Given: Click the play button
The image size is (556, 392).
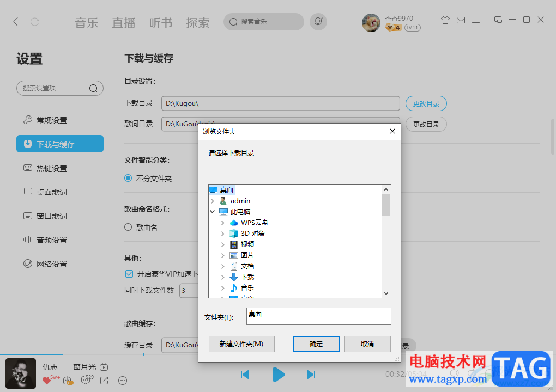Looking at the screenshot, I should coord(279,375).
